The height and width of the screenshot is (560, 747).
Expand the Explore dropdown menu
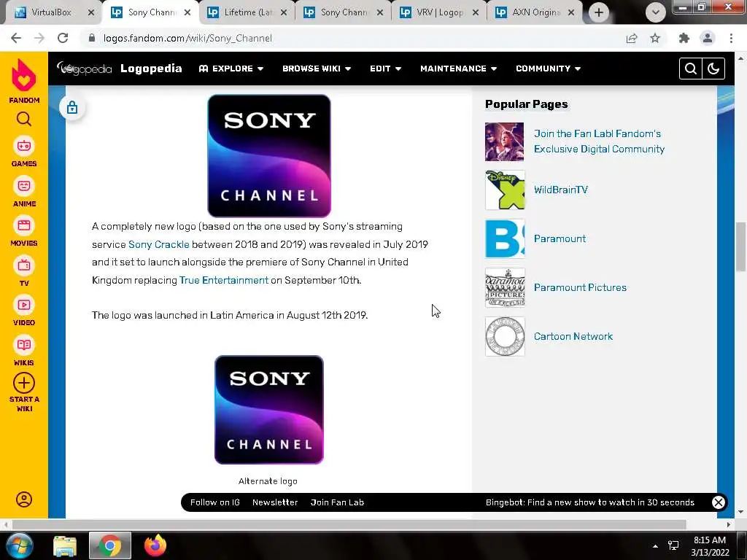pos(231,69)
